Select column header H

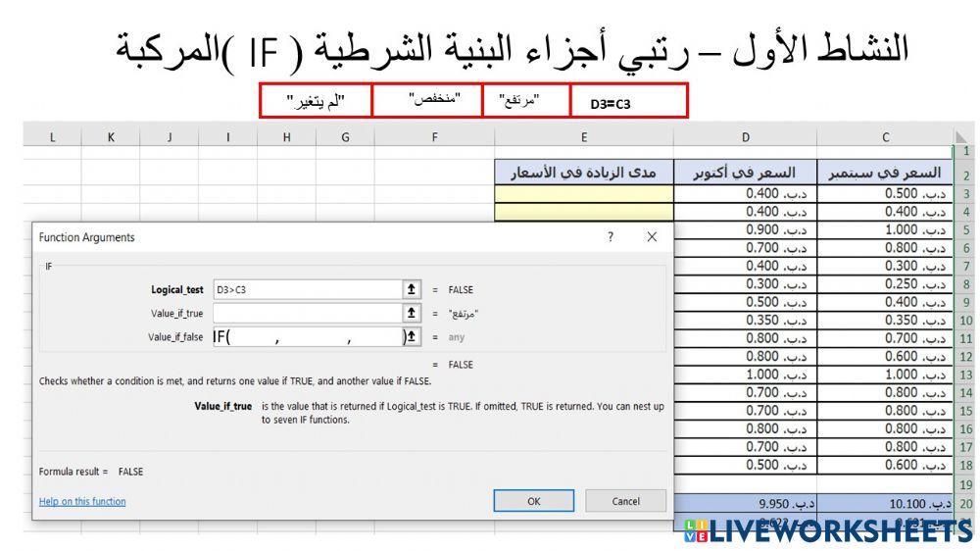pyautogui.click(x=286, y=137)
